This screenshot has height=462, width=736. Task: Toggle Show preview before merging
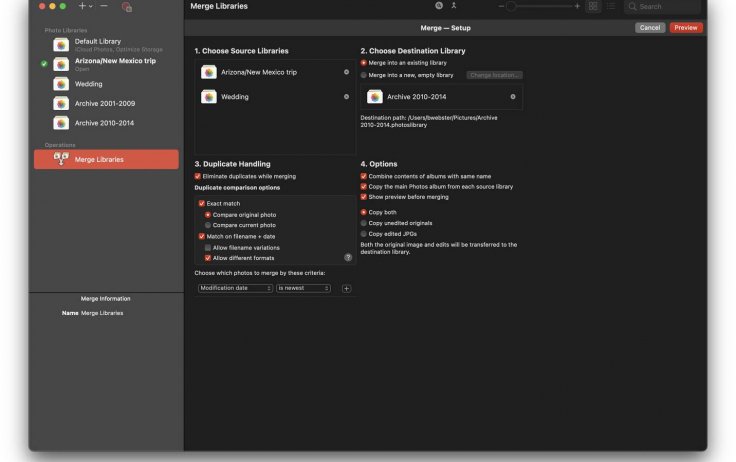pos(364,197)
